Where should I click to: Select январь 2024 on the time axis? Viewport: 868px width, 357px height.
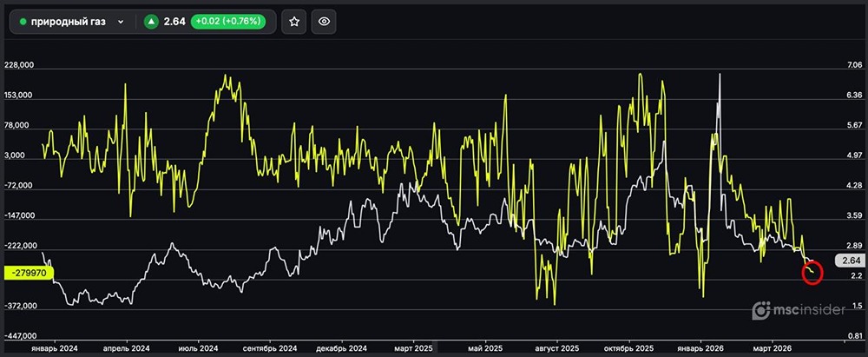tap(55, 347)
